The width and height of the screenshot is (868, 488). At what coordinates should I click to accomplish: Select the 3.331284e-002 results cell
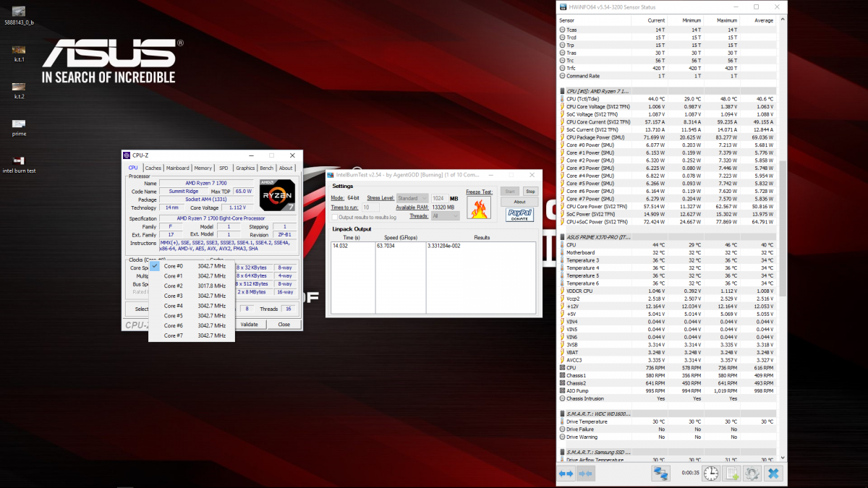(x=481, y=246)
